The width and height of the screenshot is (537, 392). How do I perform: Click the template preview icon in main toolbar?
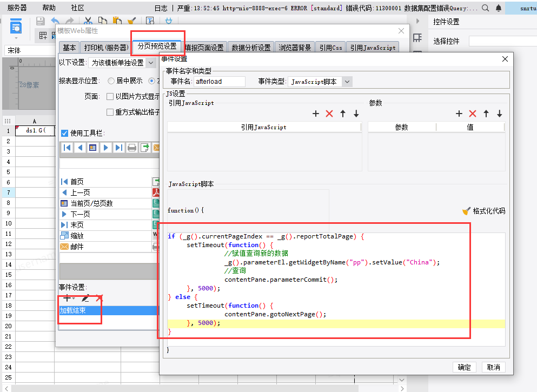16,26
